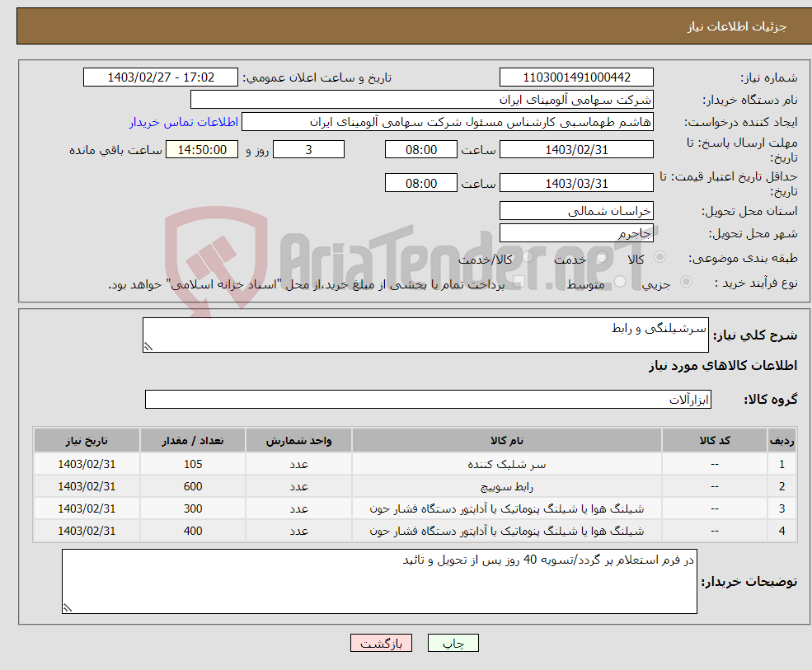Screen dimensions: 812x670
Task: Select the متوسط purchase type radio
Action: [620, 282]
